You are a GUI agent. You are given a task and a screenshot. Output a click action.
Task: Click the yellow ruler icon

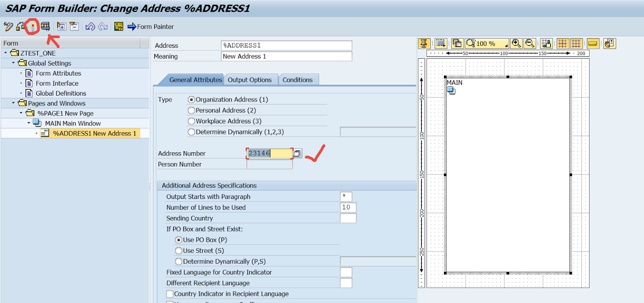click(x=593, y=43)
